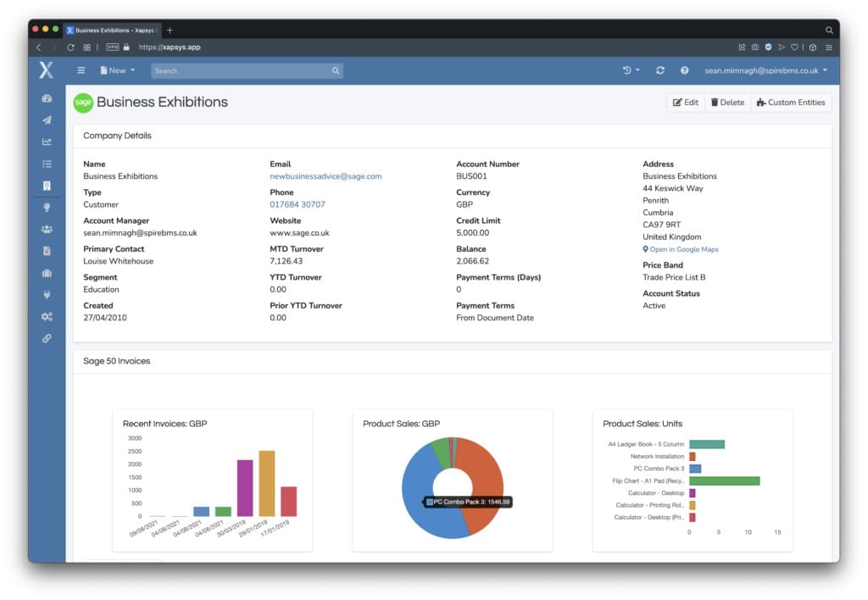Open a new browser tab

point(170,30)
